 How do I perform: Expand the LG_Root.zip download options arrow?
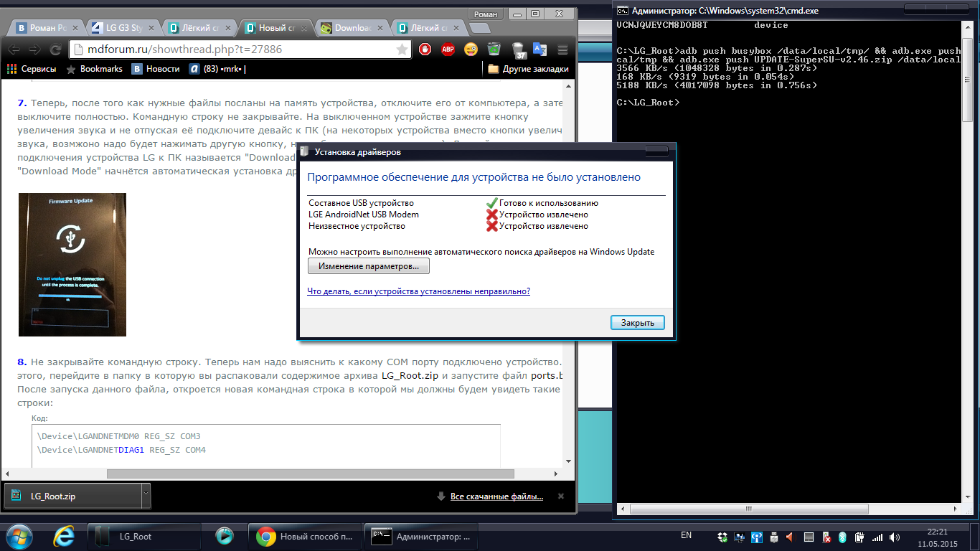tap(146, 495)
